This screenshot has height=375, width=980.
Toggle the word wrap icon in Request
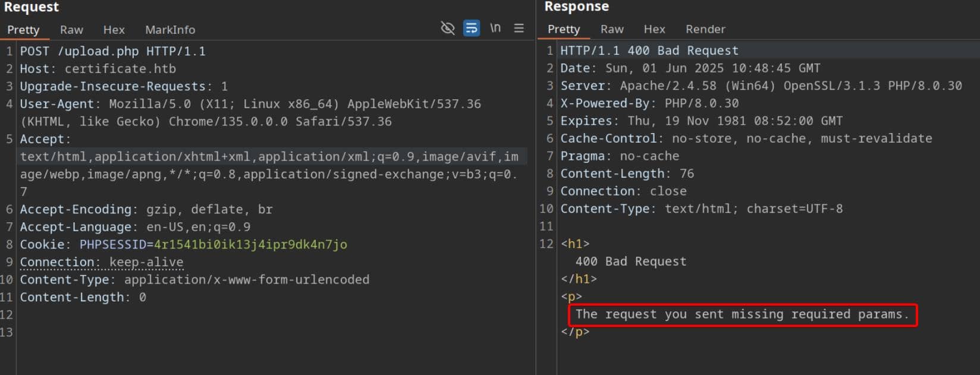[x=472, y=28]
